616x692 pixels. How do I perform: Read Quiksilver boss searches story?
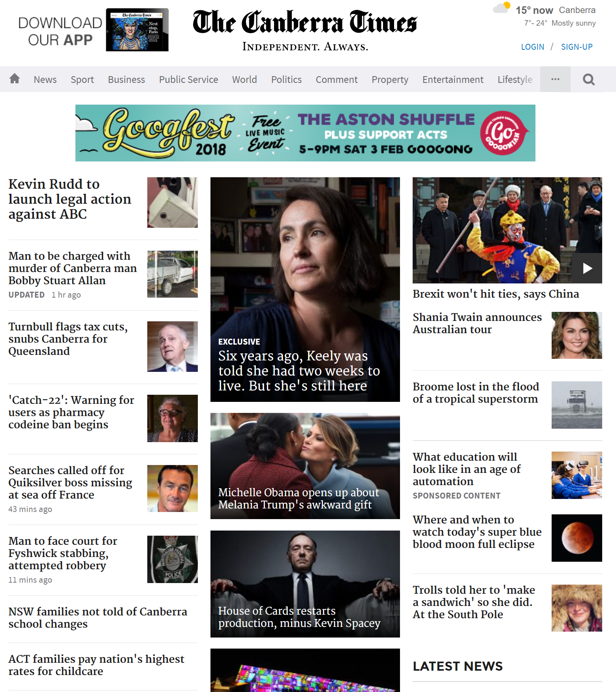[x=70, y=482]
